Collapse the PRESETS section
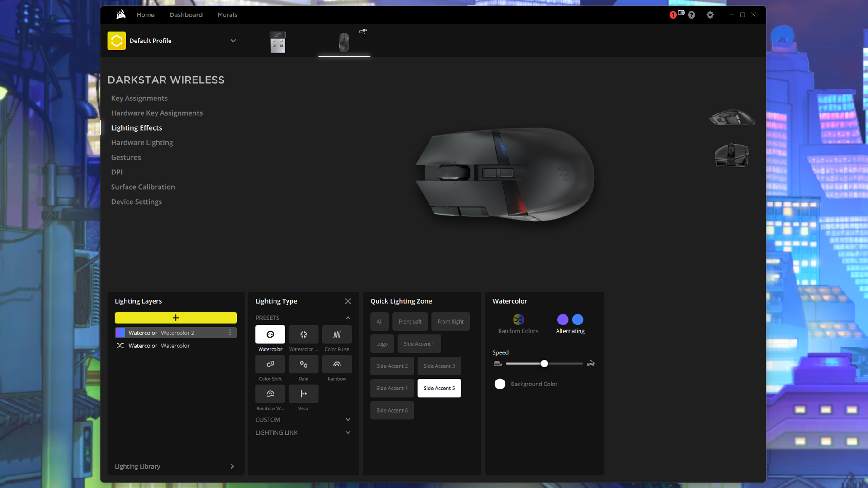This screenshot has height=488, width=868. click(348, 318)
